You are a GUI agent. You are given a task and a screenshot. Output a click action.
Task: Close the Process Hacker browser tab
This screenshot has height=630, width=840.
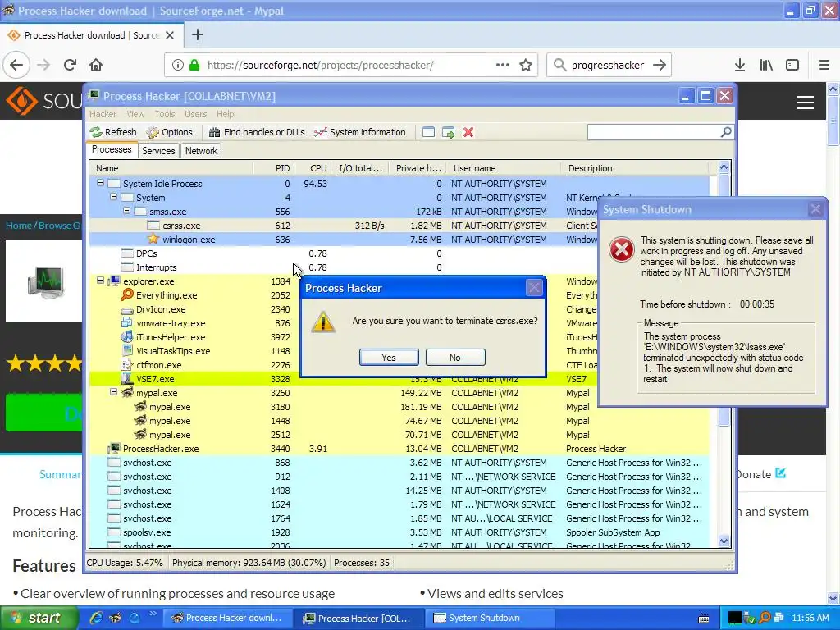tap(170, 35)
